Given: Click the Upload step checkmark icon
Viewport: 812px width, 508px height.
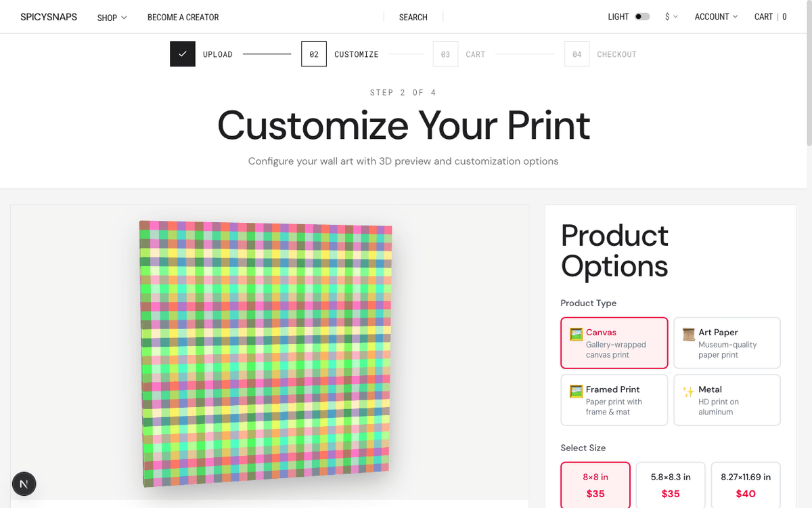Looking at the screenshot, I should pos(183,54).
